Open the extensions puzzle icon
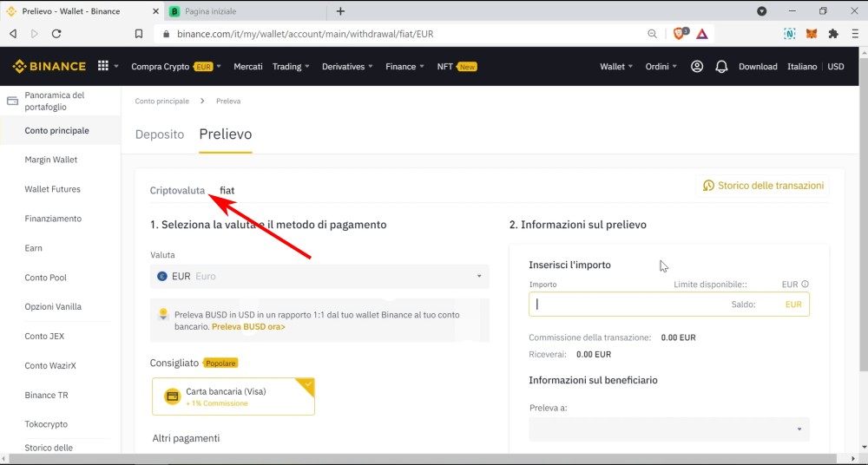This screenshot has height=465, width=868. 833,34
